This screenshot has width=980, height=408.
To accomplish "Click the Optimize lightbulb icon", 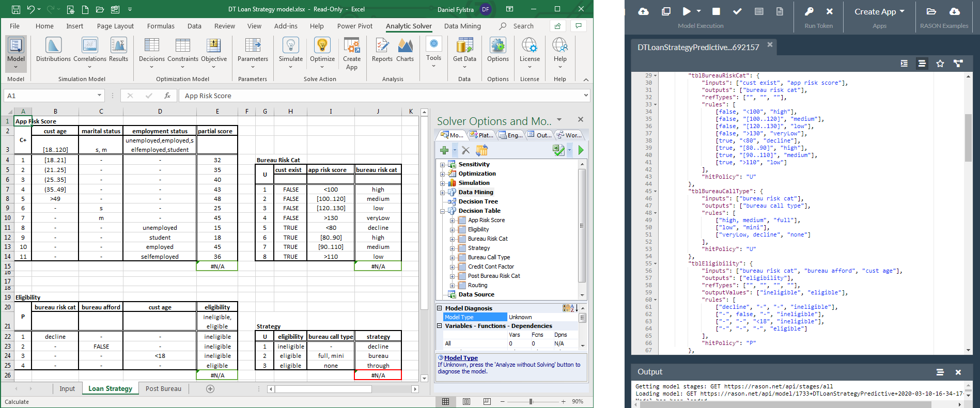I will (322, 46).
